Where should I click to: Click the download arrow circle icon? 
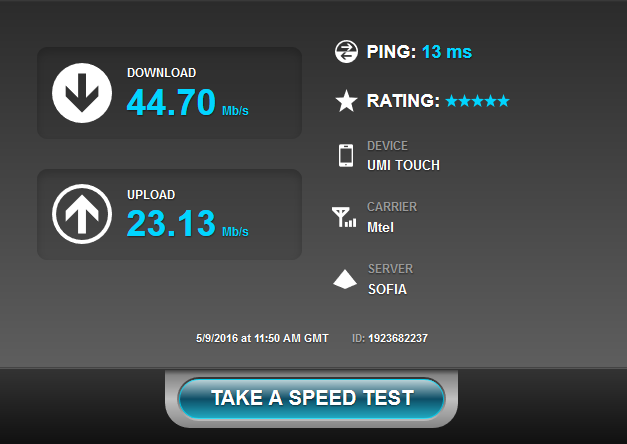(82, 93)
